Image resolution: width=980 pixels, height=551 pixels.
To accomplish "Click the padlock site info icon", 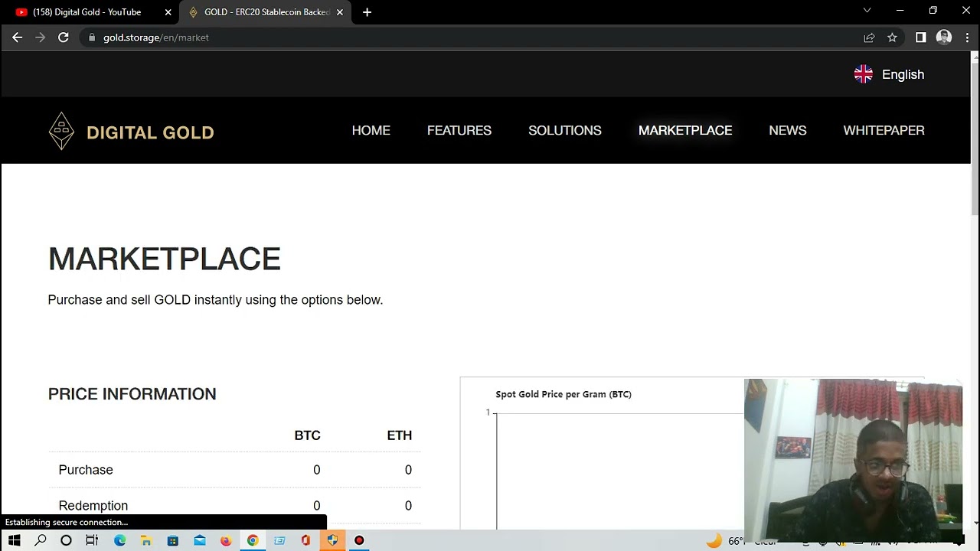I will pyautogui.click(x=92, y=37).
